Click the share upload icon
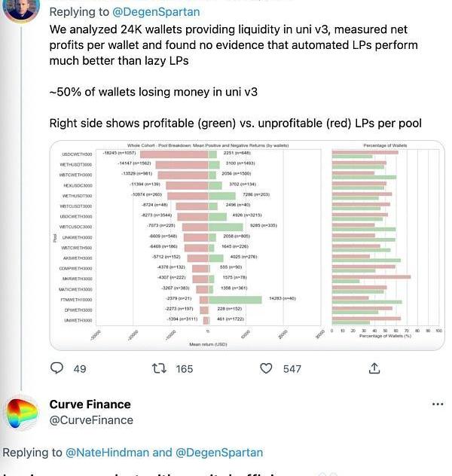The height and width of the screenshot is (476, 452). pyautogui.click(x=374, y=368)
